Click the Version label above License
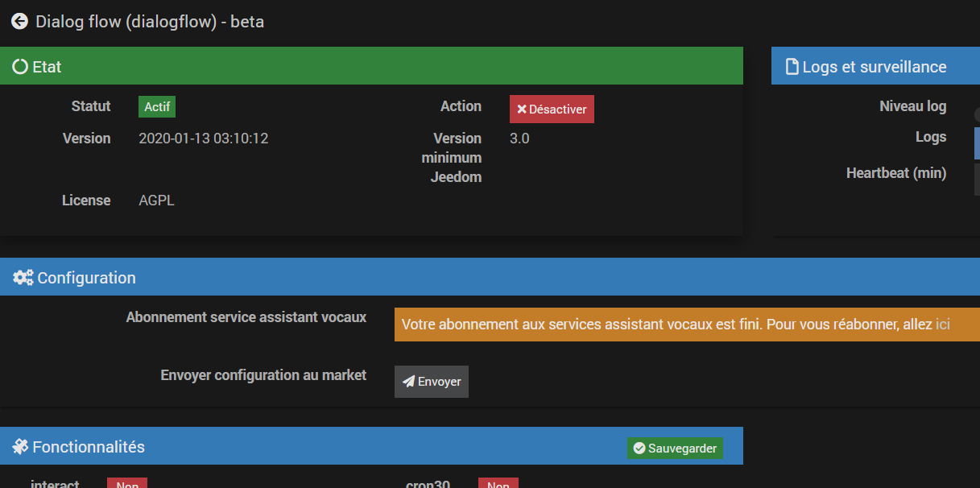 87,139
